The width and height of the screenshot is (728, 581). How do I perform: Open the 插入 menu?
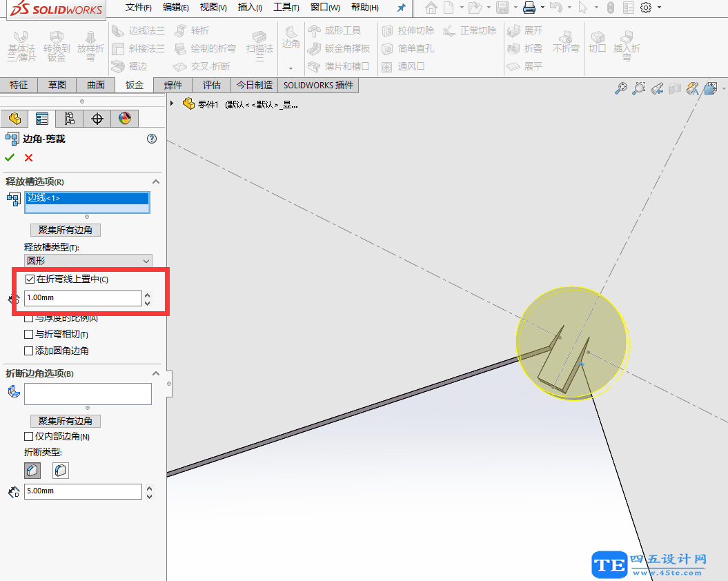click(x=250, y=8)
